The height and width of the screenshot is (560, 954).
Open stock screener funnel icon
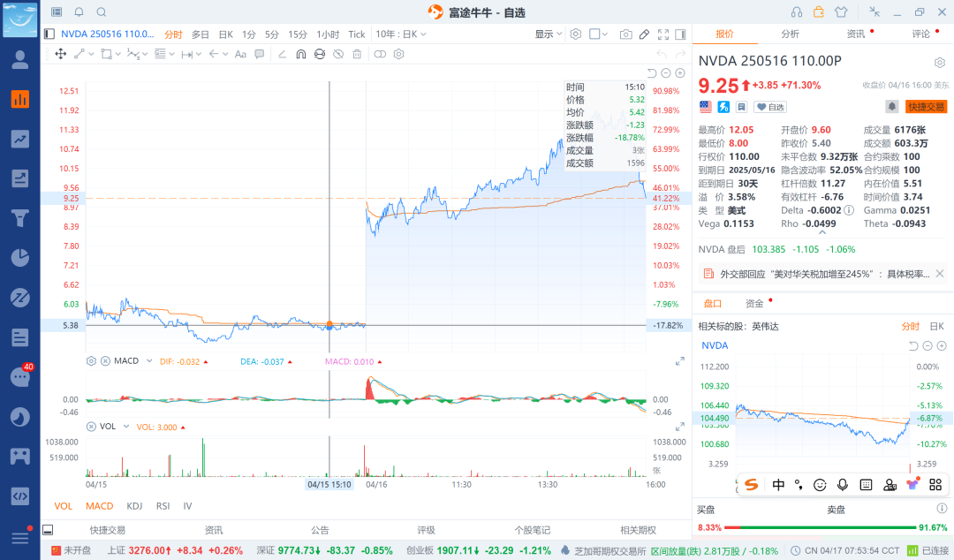pyautogui.click(x=20, y=217)
